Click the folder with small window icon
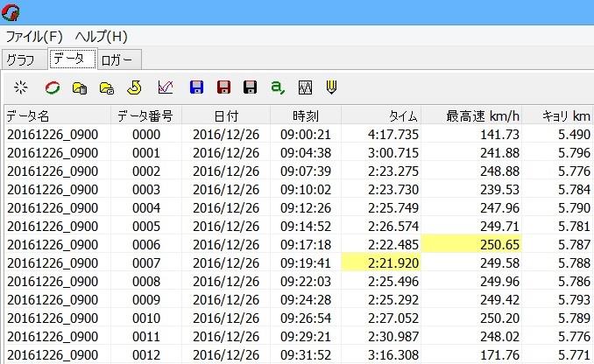This screenshot has height=364, width=594. click(107, 87)
